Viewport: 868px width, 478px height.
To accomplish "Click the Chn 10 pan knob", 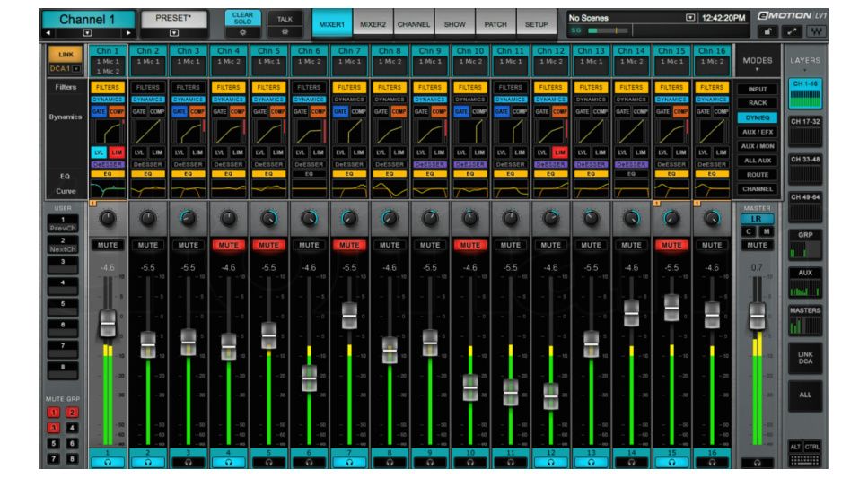I will click(470, 219).
